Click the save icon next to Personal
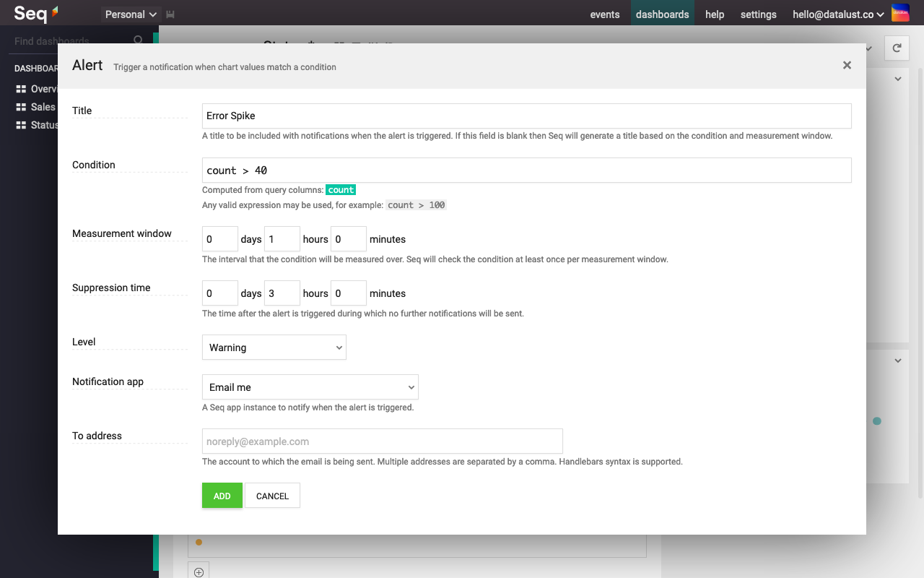 (170, 14)
